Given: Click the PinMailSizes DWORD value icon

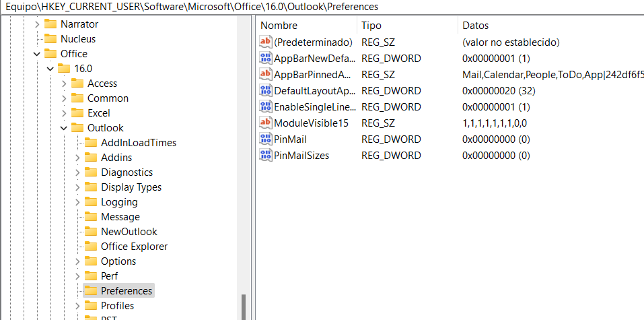Looking at the screenshot, I should 266,155.
